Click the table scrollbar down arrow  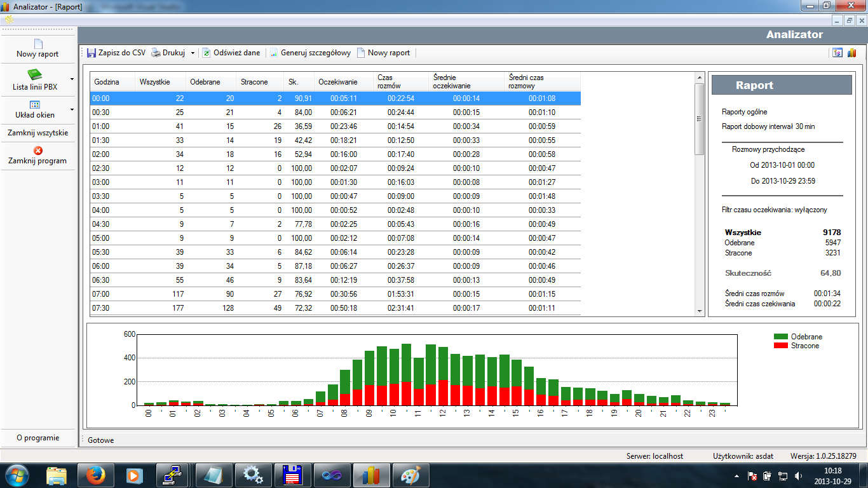click(x=699, y=310)
